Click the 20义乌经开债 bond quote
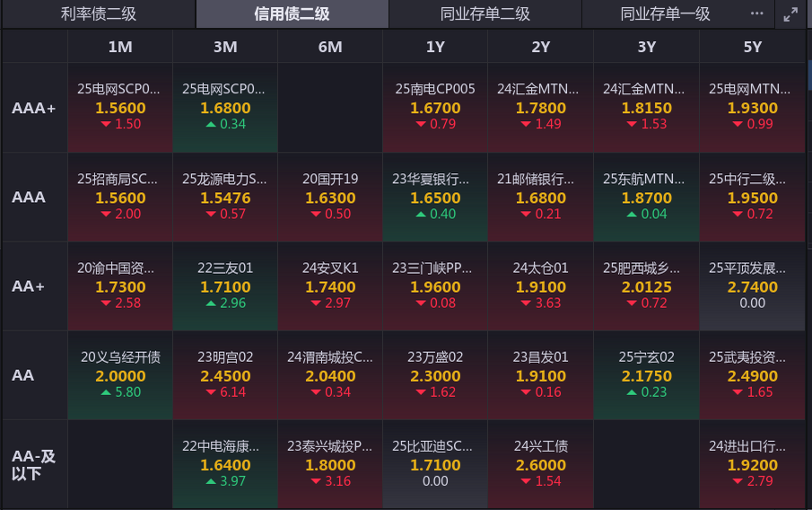The height and width of the screenshot is (510, 812). tap(120, 374)
